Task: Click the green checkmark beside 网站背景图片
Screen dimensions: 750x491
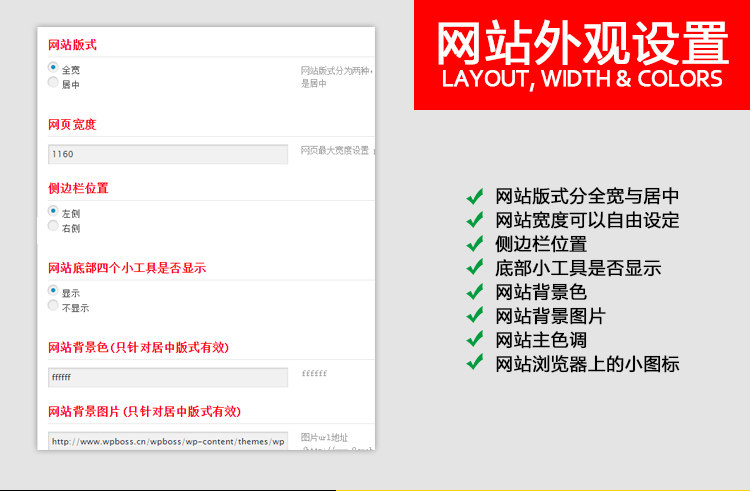Action: click(474, 315)
